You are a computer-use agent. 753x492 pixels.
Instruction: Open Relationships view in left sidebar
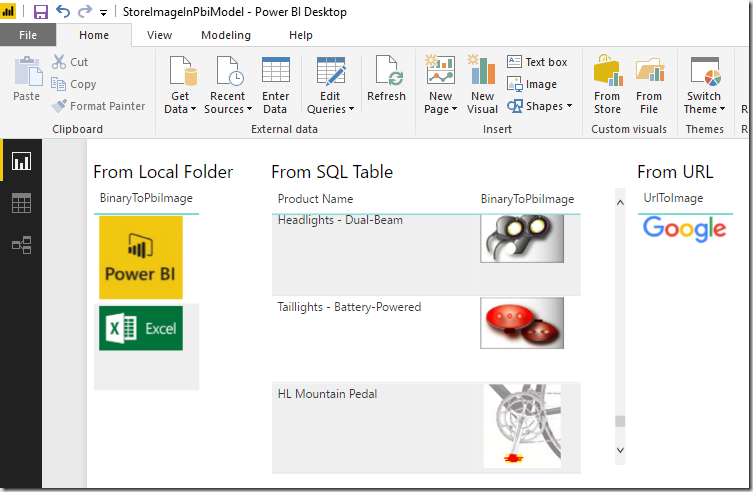tap(21, 245)
